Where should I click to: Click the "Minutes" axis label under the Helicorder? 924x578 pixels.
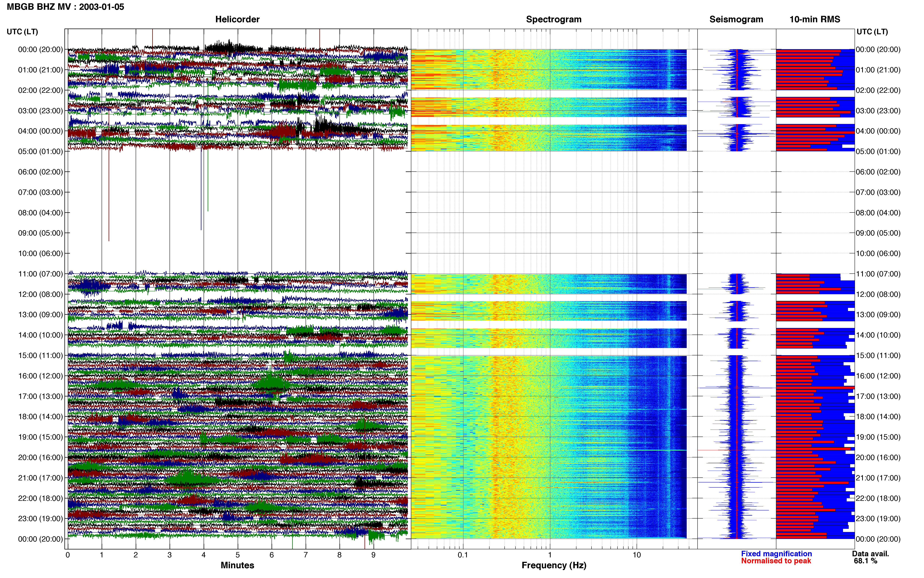click(237, 565)
